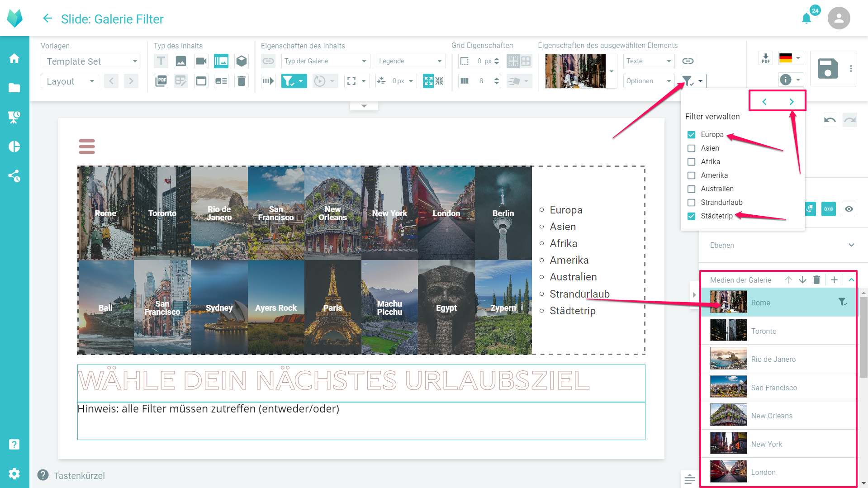Toggle the eye visibility icon in right panel
The width and height of the screenshot is (868, 488).
tap(849, 209)
